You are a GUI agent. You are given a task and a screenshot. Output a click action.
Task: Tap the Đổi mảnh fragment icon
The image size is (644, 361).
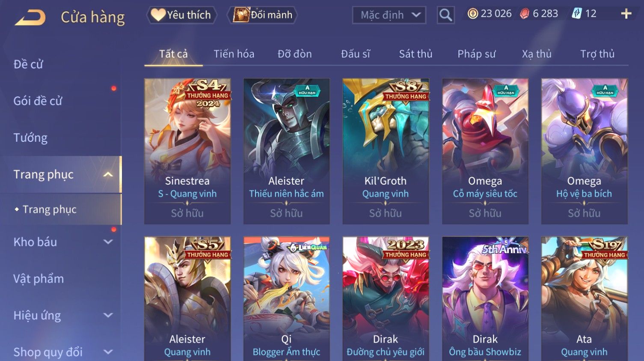click(241, 15)
